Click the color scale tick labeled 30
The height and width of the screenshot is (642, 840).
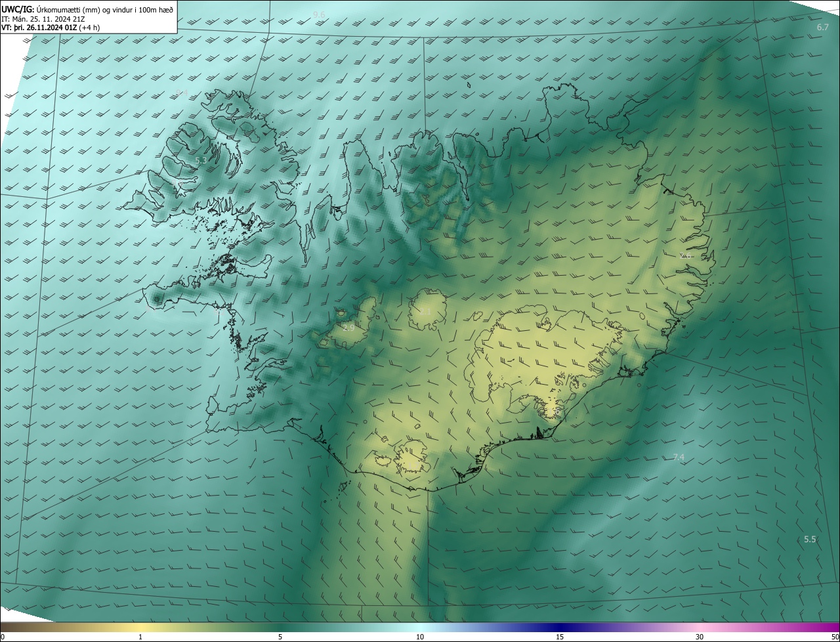coord(700,637)
